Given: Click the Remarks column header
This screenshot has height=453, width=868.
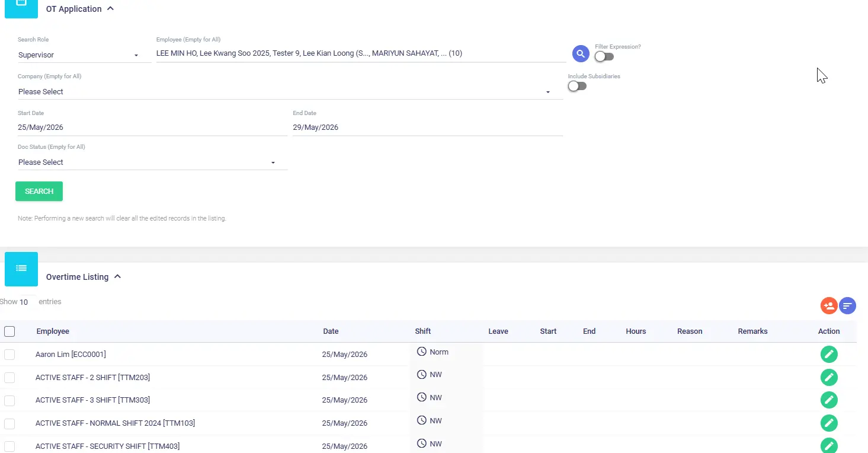Looking at the screenshot, I should [x=752, y=331].
